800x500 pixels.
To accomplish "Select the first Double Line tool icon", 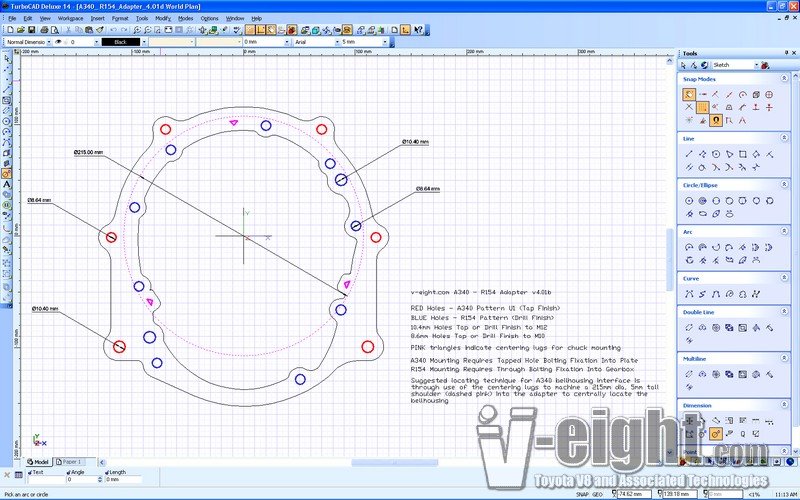I will (x=689, y=327).
